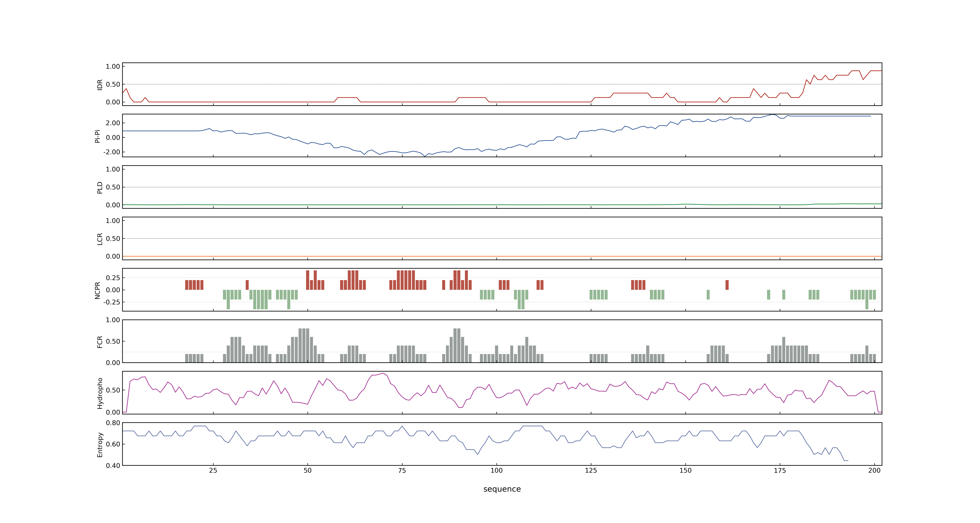Click the IDR axis label

tap(100, 85)
